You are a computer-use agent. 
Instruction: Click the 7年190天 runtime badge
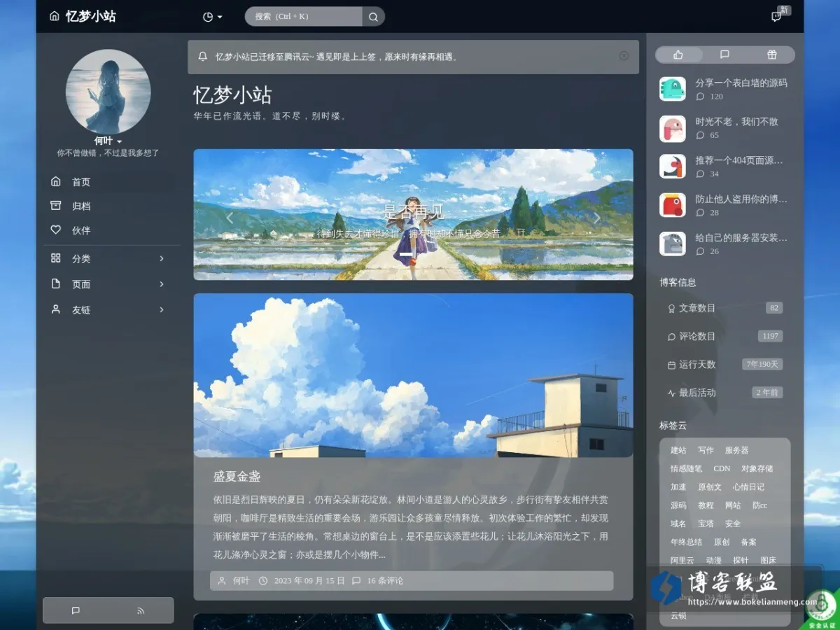coord(762,364)
